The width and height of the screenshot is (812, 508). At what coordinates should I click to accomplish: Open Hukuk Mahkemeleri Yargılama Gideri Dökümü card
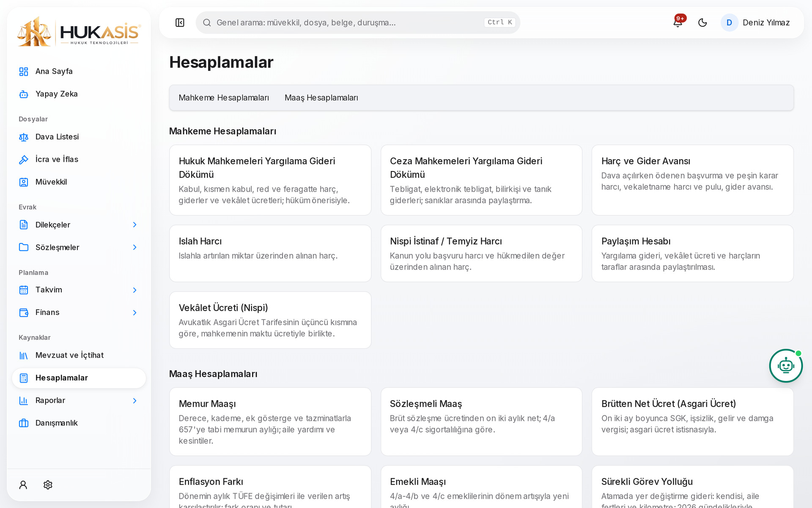pyautogui.click(x=270, y=180)
